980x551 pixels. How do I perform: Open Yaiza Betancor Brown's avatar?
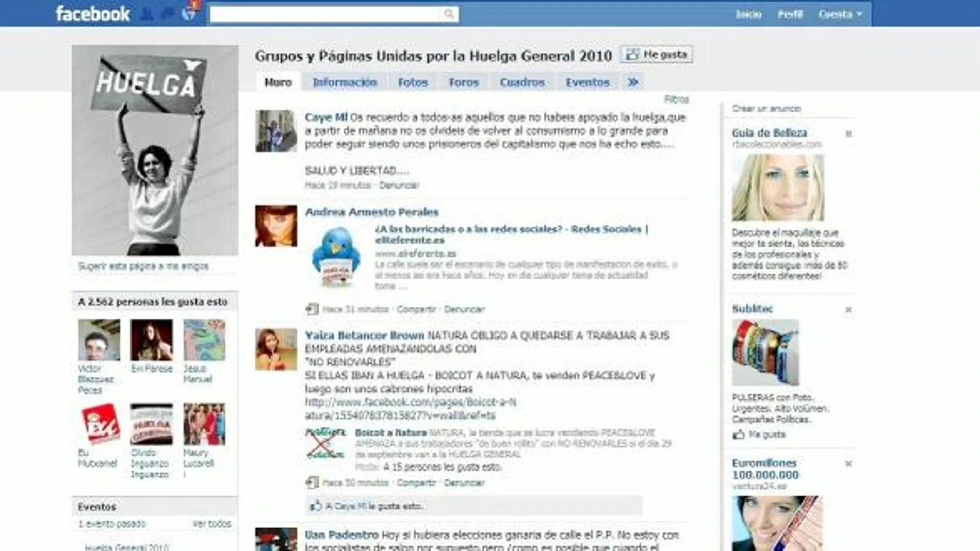coord(276,349)
